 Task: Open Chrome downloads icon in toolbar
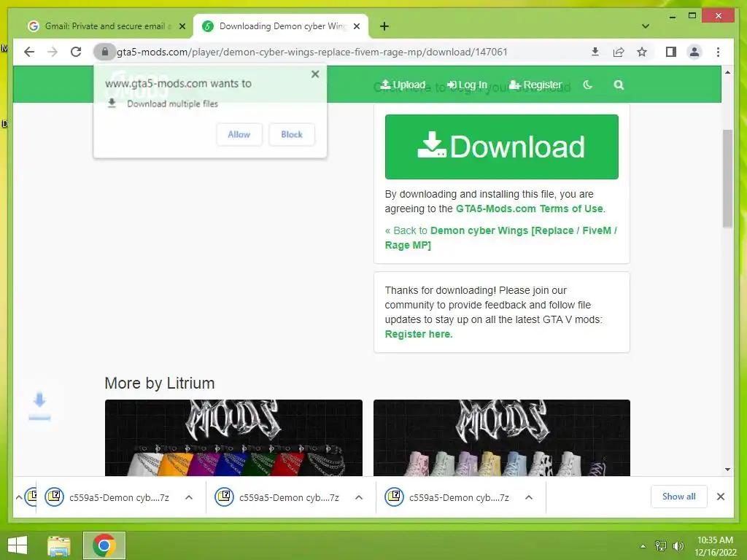595,52
